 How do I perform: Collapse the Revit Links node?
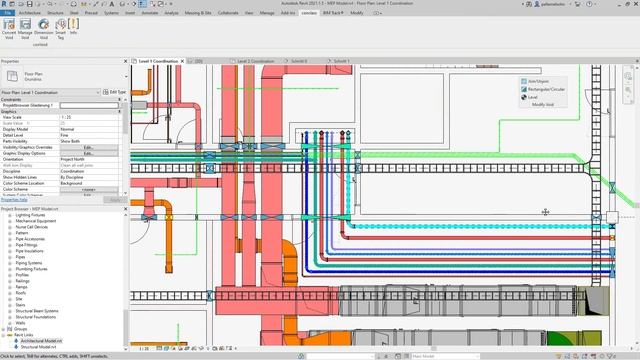(x=4, y=335)
